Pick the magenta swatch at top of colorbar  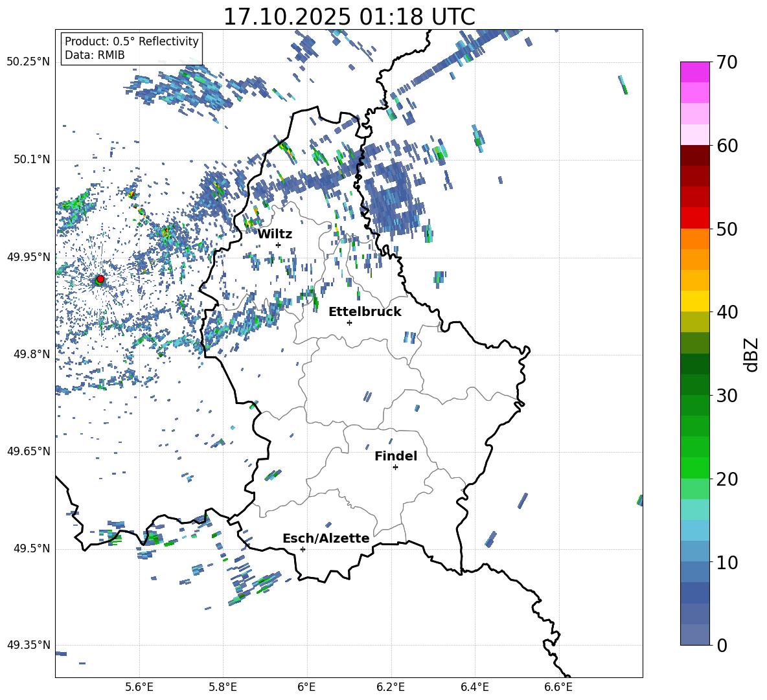[694, 72]
